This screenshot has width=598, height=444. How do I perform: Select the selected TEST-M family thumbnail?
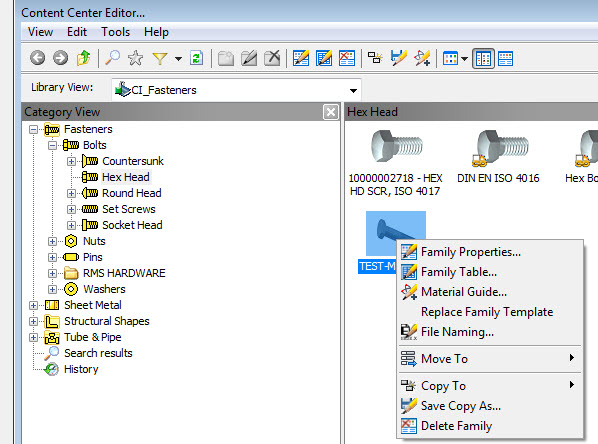(x=395, y=233)
